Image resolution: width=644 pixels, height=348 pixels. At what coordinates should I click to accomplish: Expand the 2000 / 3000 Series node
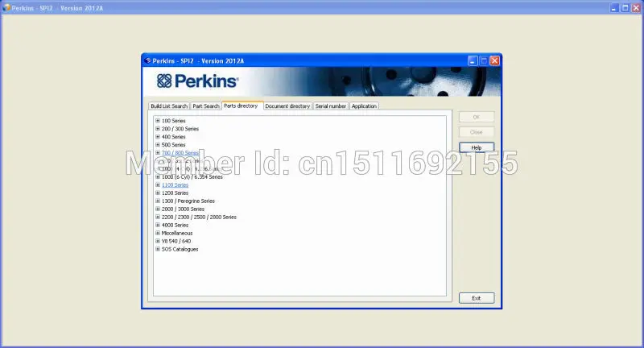coord(158,209)
